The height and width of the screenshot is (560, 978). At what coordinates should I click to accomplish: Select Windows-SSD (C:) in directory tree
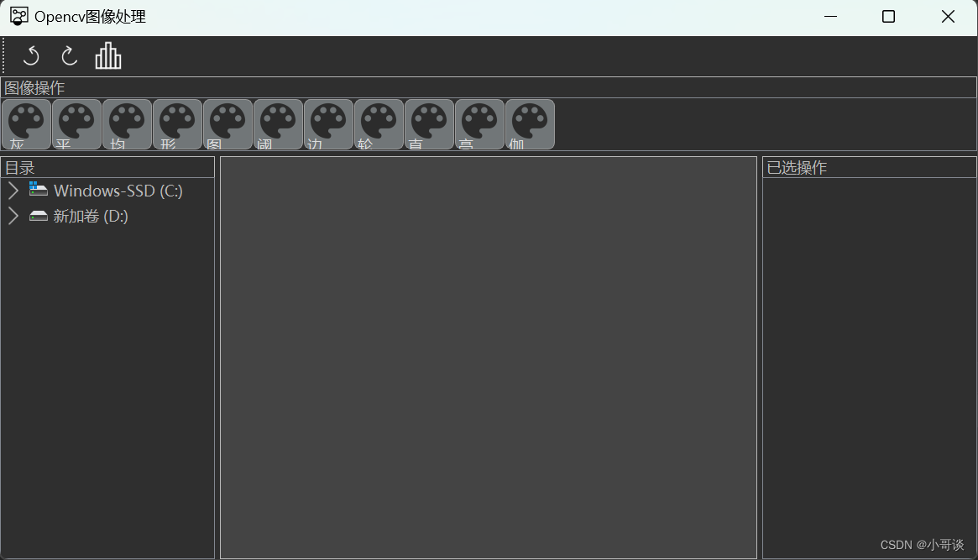[x=118, y=191]
